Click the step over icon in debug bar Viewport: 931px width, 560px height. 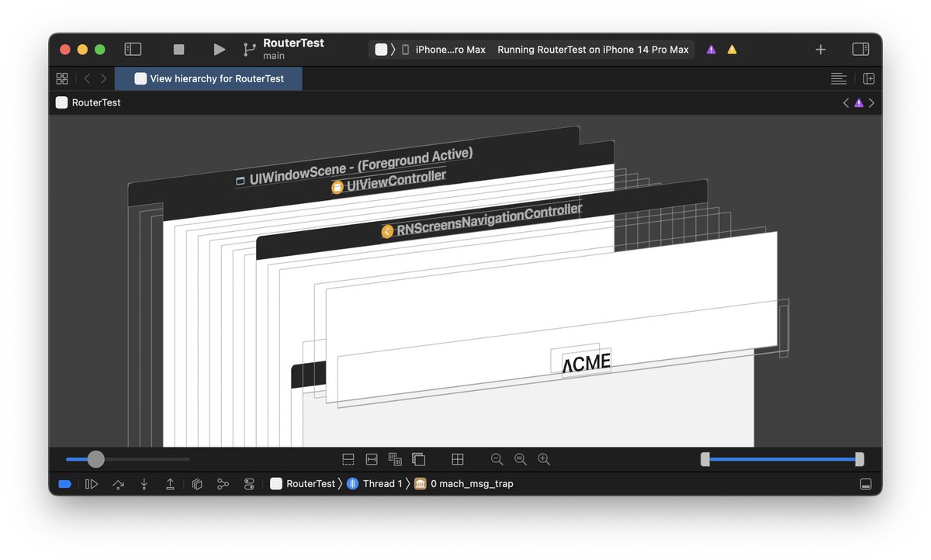pos(118,483)
